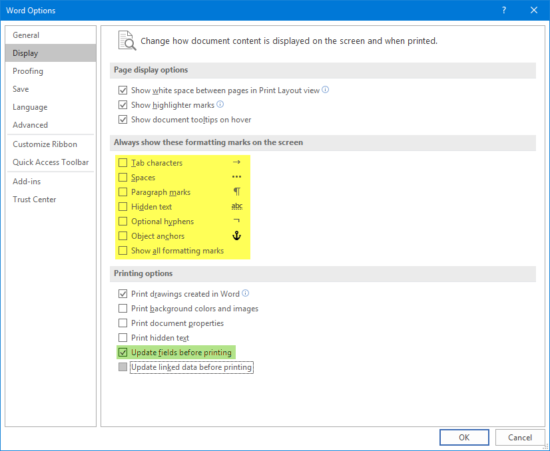550x451 pixels.
Task: Open Trust Center settings
Action: 51,199
